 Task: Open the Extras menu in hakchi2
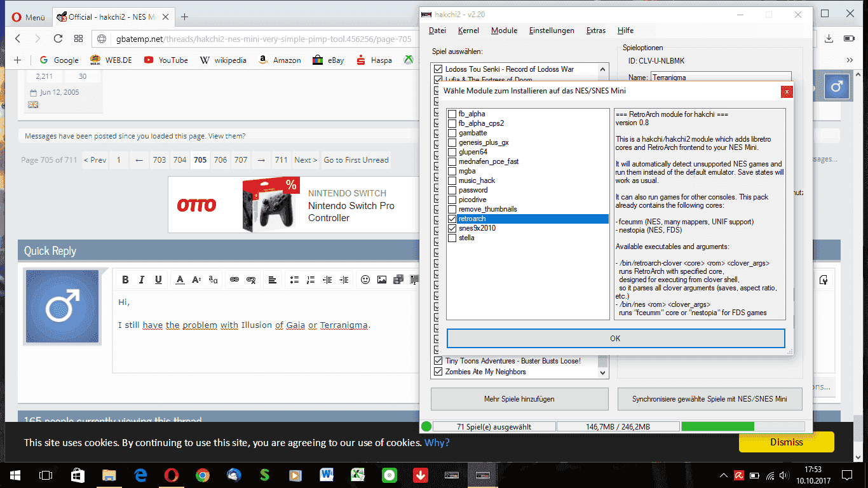click(596, 30)
